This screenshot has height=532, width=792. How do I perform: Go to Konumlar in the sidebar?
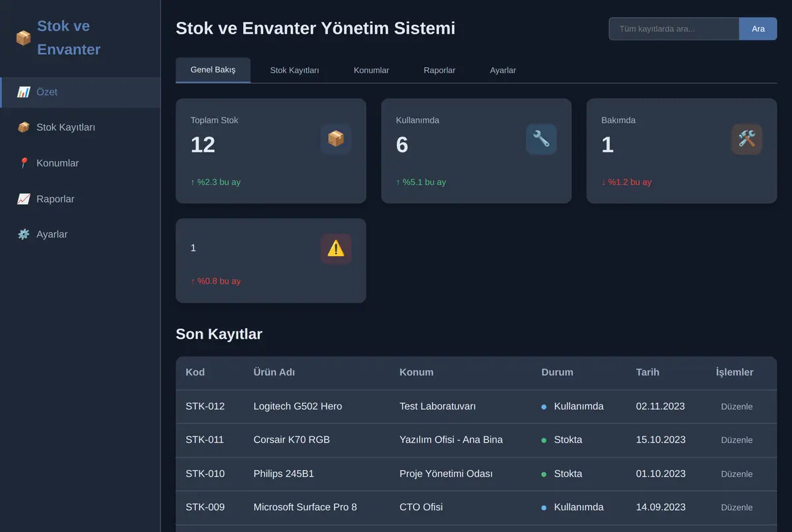pos(80,163)
